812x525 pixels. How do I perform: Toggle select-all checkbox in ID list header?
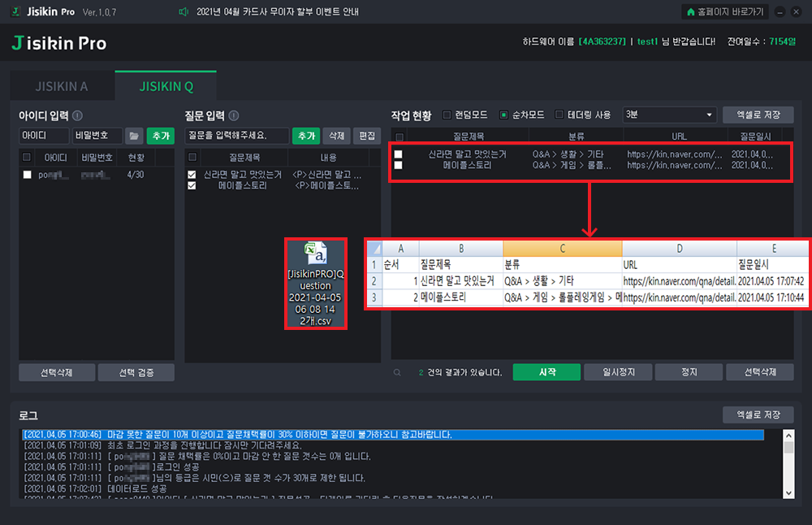[27, 157]
